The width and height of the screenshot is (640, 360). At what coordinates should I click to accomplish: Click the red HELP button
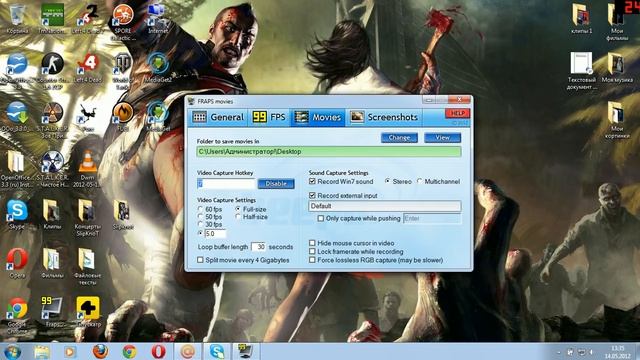457,113
